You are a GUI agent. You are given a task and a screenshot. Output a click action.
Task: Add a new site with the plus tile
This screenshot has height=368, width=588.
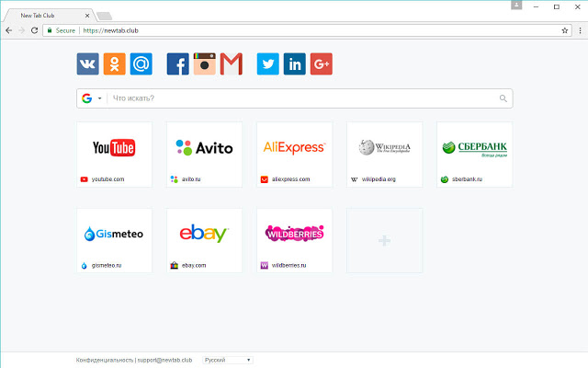pos(384,240)
